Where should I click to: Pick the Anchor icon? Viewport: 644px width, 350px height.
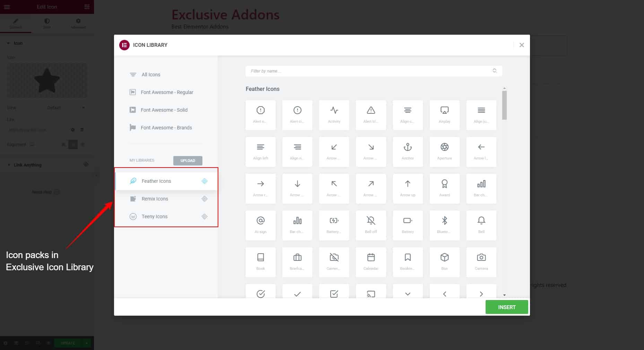408,152
